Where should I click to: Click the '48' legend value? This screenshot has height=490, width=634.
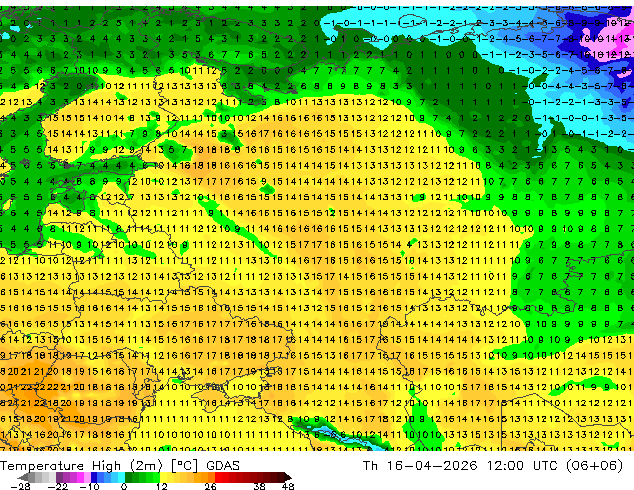click(288, 486)
